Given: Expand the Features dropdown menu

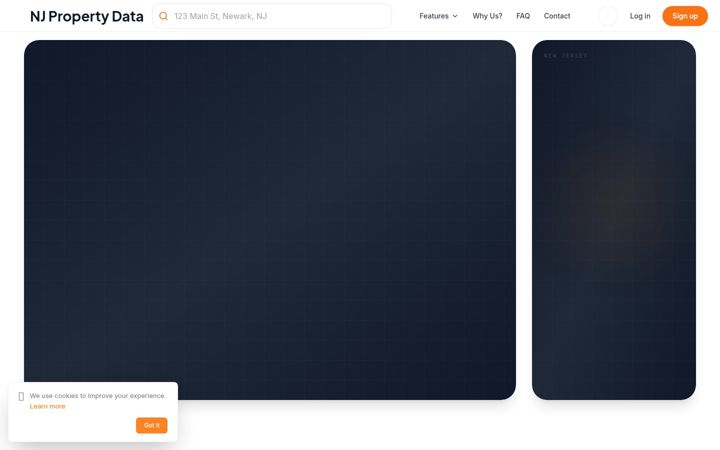Looking at the screenshot, I should click(439, 16).
